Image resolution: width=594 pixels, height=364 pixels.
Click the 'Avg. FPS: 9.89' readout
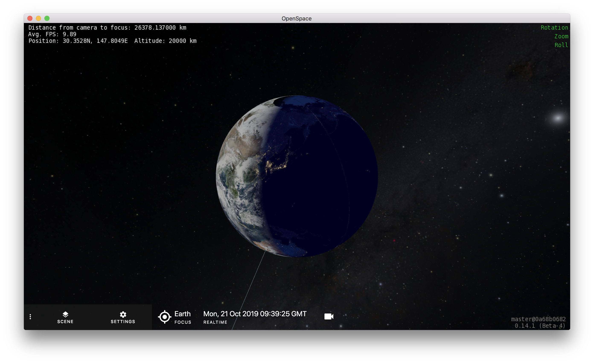(52, 34)
